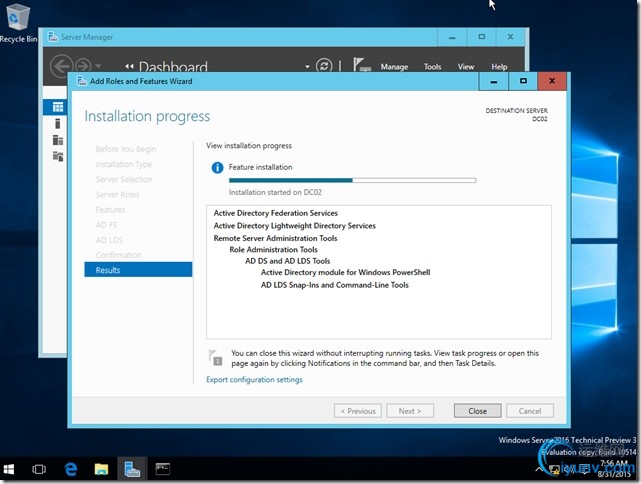Click the Feature installation info icon
Viewport: 641px width, 484px height.
click(x=217, y=167)
